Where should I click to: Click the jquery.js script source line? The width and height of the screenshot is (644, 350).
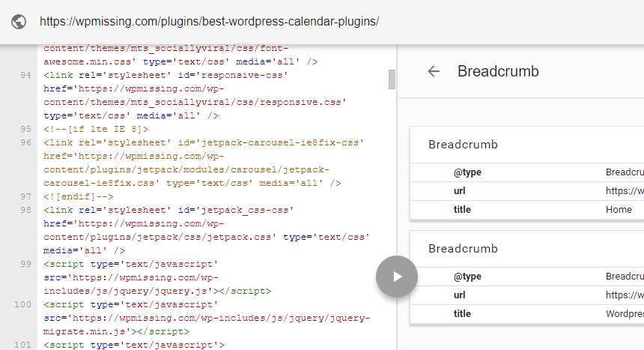tap(157, 291)
